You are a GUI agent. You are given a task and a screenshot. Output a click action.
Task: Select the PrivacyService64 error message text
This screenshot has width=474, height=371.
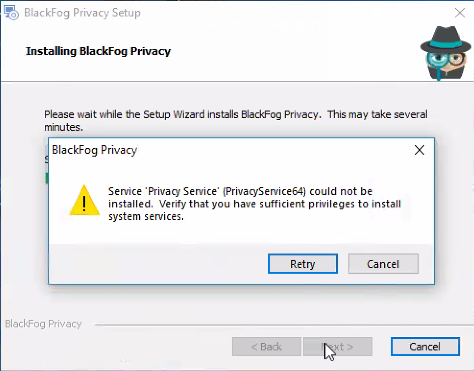click(254, 204)
